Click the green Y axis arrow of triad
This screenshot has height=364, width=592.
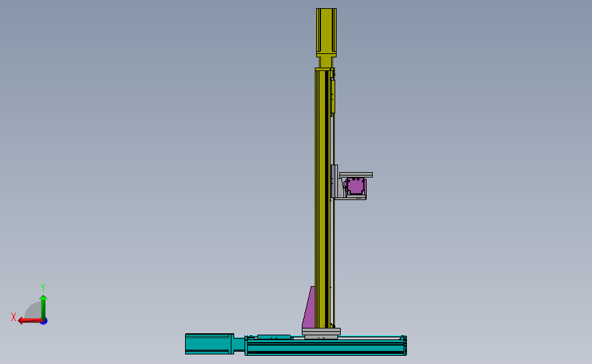[x=44, y=307]
